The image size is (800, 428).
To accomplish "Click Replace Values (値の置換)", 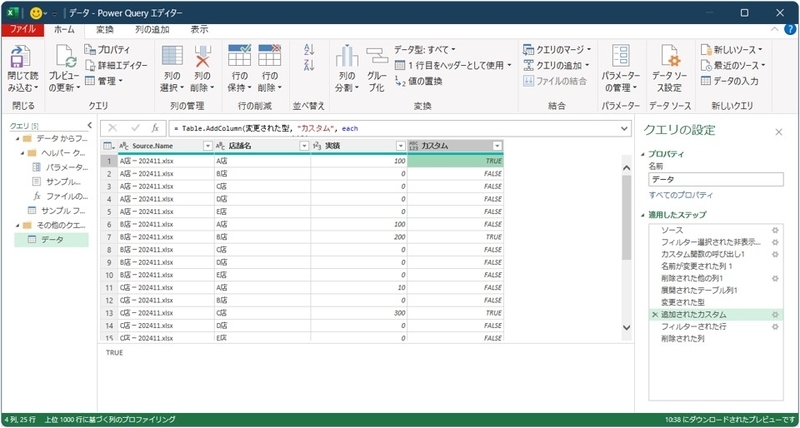I will 418,81.
